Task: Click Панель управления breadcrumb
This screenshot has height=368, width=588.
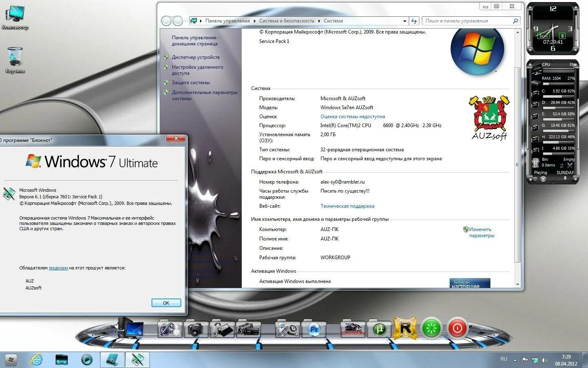Action: point(227,21)
